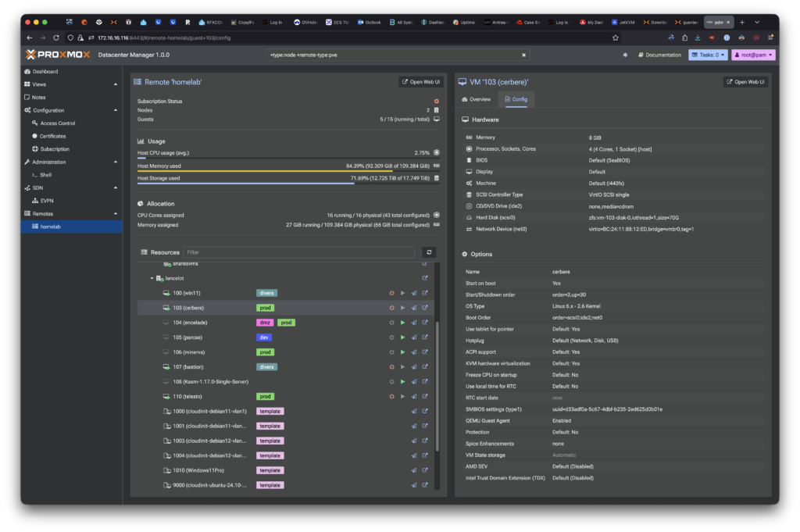Select Access Control in sidebar
This screenshot has height=532, width=800.
[x=57, y=123]
